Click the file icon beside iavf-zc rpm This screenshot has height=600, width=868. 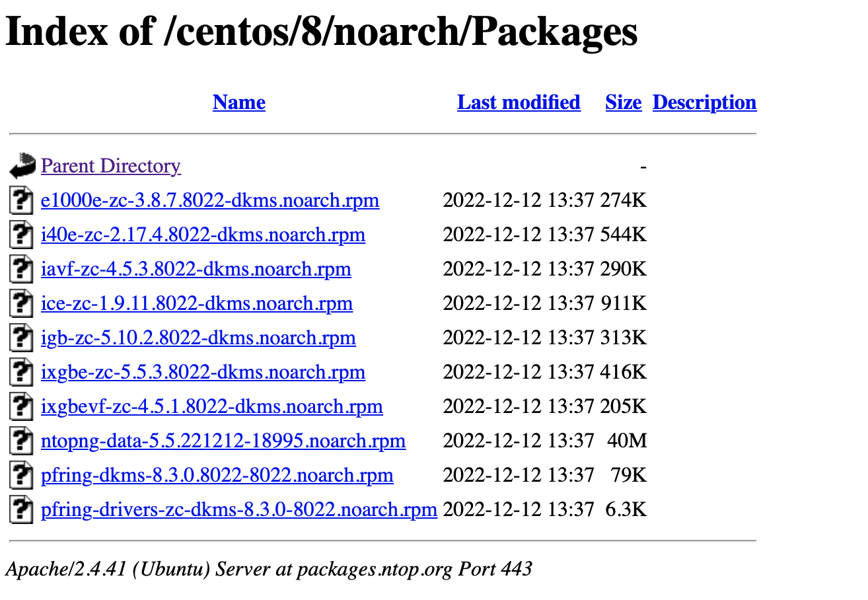click(x=20, y=269)
